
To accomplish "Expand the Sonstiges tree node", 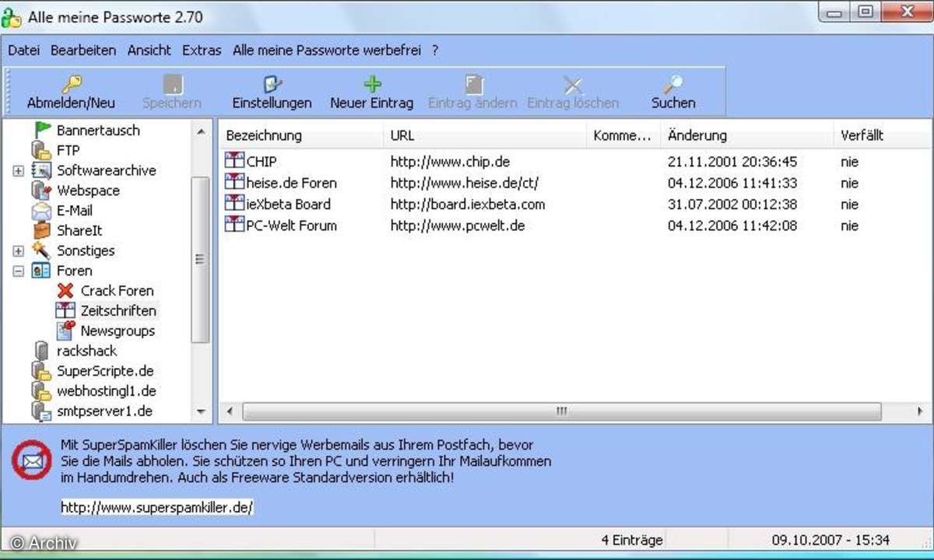I will (19, 250).
